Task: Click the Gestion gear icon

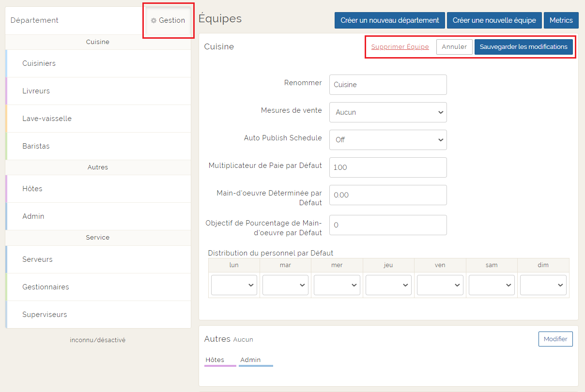Action: (154, 21)
